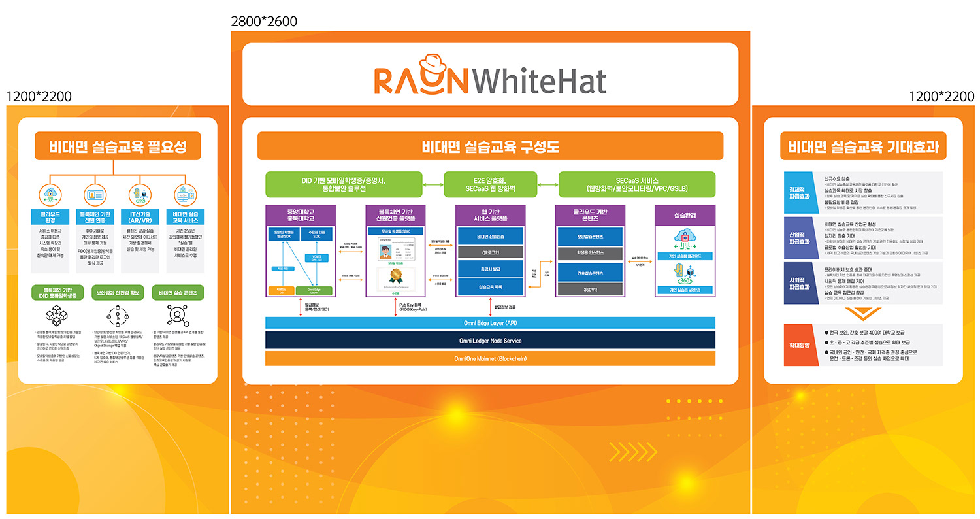Click the security keys and locks outline icon
Screen dimensions: 980x519
(x=117, y=315)
